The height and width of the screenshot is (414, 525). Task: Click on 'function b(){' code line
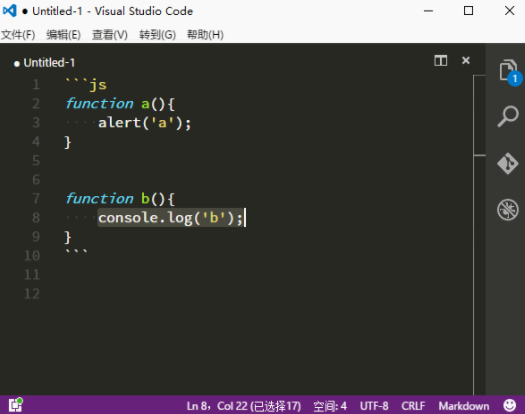[120, 199]
